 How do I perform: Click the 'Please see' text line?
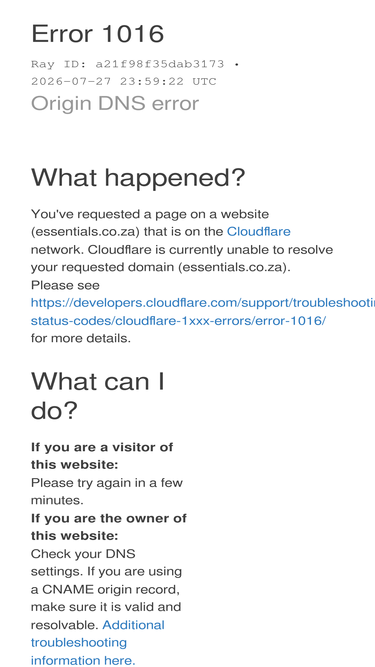65,285
